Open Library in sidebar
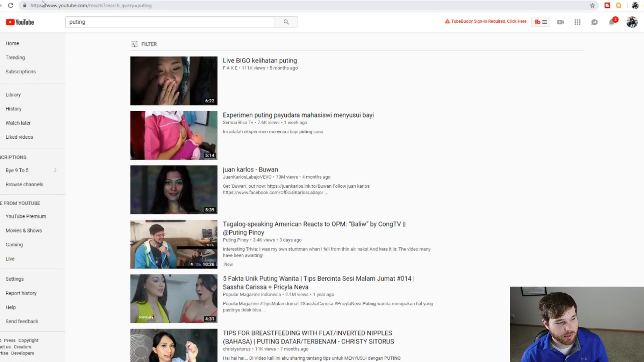 click(13, 95)
